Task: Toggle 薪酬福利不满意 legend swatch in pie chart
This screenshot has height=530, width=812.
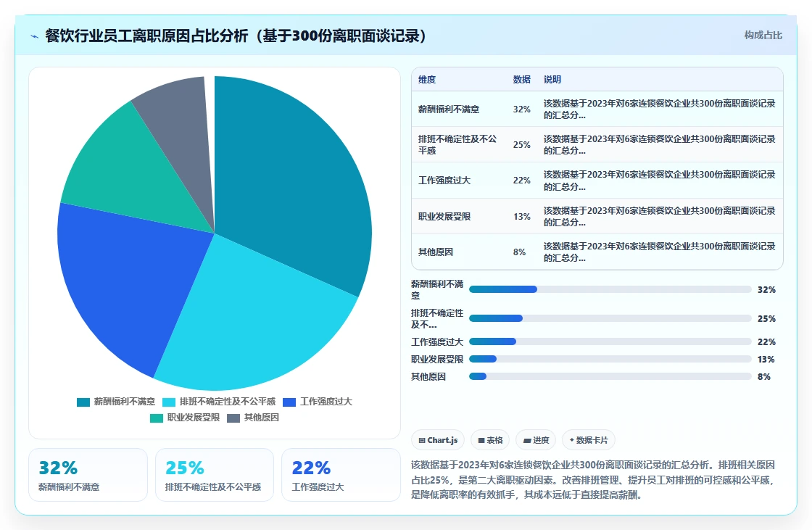Action: pyautogui.click(x=83, y=402)
